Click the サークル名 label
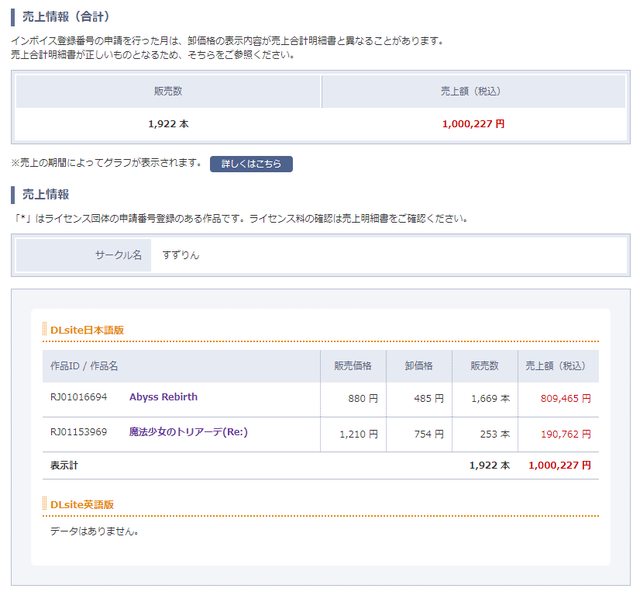This screenshot has height=592, width=640. (118, 255)
